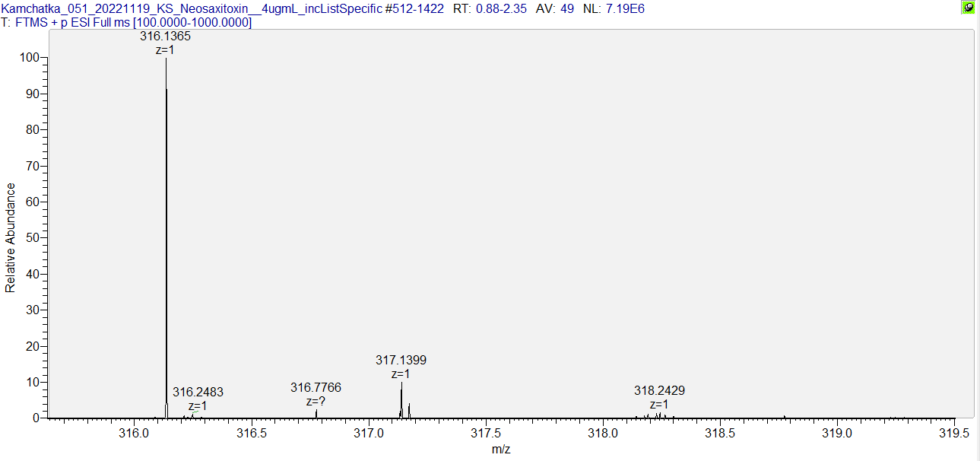Viewport: 980px width, 461px height.
Task: Click the 50 tick on the y-axis
Action: pos(33,238)
